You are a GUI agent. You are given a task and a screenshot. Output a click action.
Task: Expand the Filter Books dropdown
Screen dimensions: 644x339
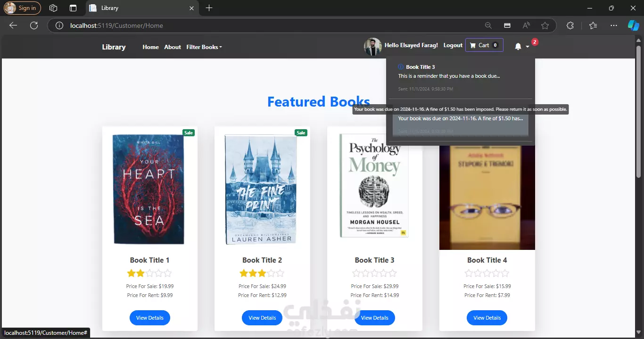point(204,47)
